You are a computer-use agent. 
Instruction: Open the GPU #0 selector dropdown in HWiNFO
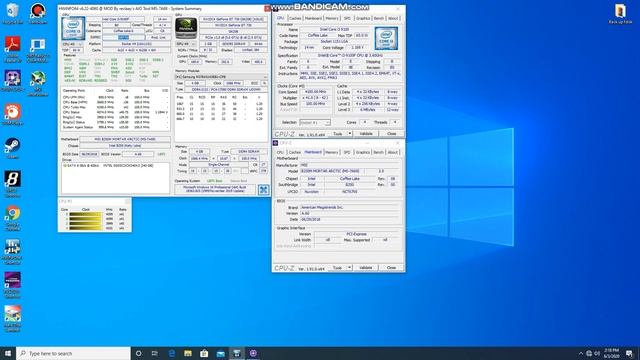tap(186, 44)
